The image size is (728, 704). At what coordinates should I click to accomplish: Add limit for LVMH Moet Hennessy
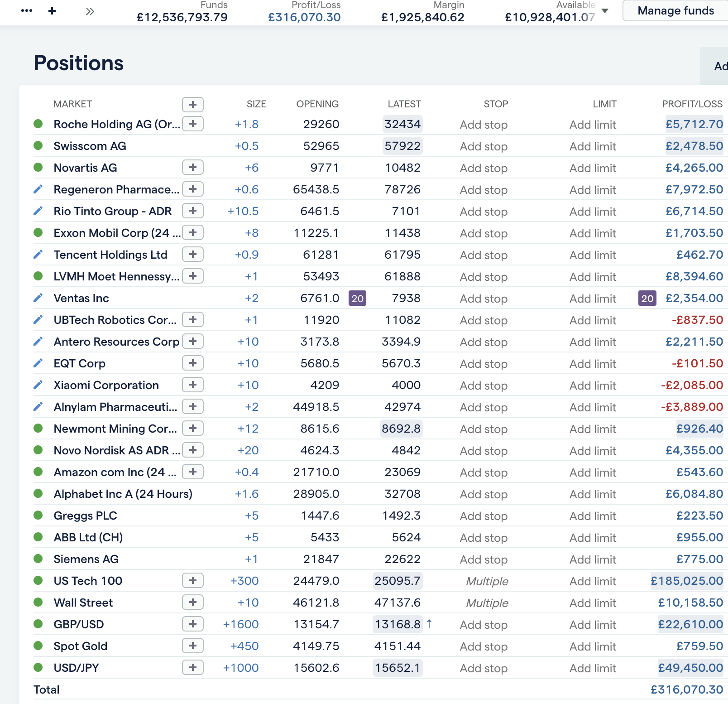[593, 277]
